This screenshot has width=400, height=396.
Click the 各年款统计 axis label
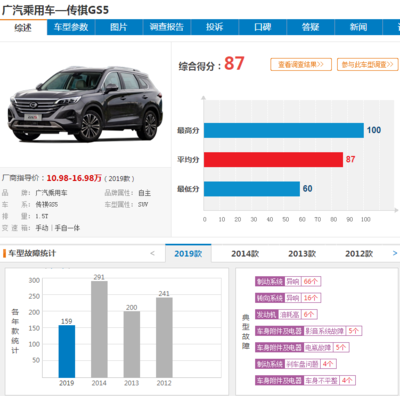click(15, 331)
